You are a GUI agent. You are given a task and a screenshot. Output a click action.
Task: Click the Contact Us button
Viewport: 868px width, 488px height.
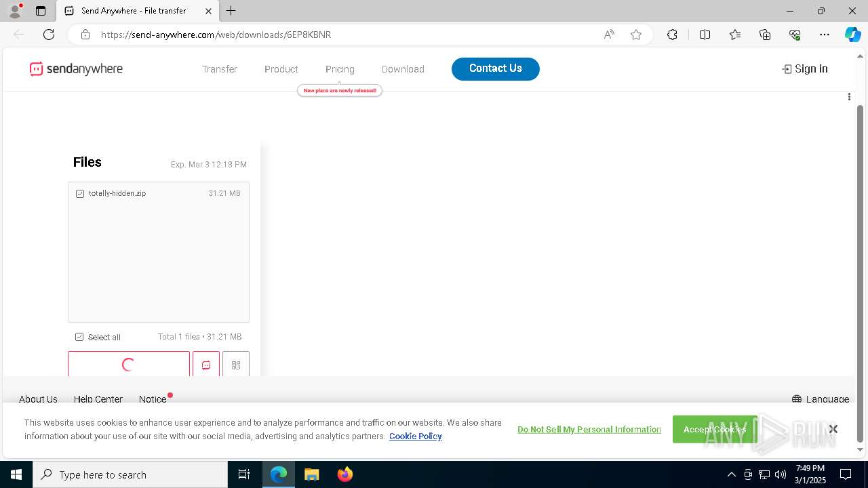(496, 68)
